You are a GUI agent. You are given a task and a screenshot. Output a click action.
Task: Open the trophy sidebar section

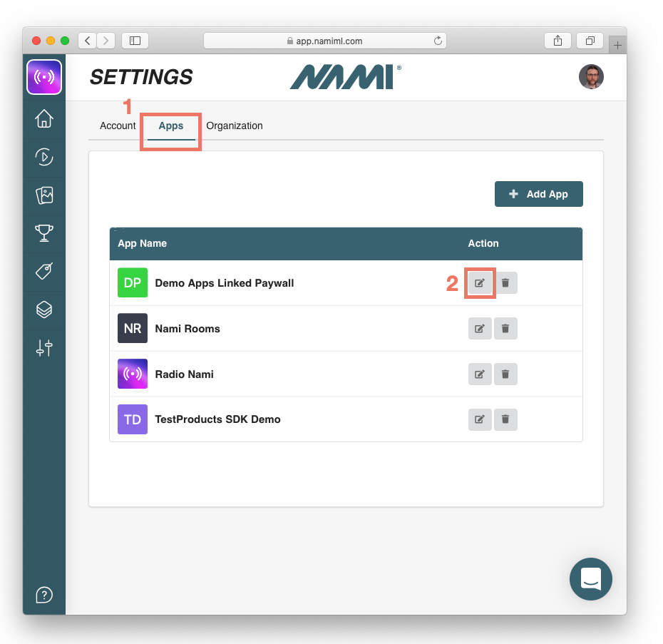coord(44,233)
